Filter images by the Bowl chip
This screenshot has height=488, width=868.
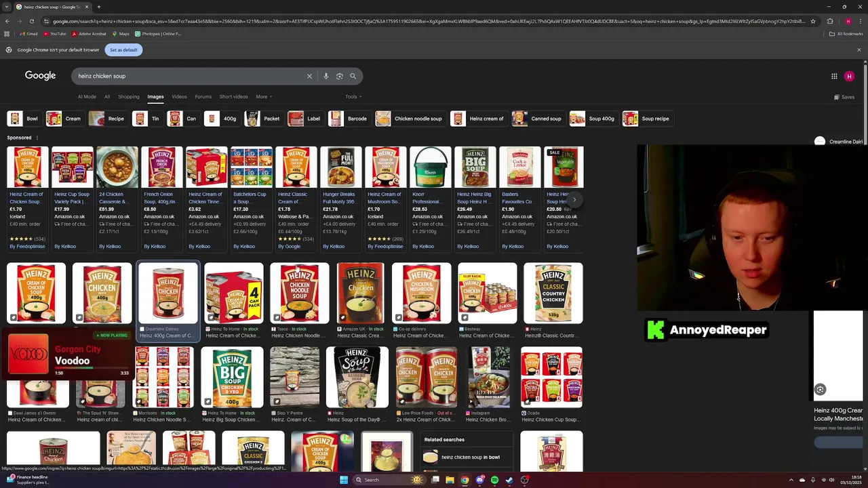point(24,119)
